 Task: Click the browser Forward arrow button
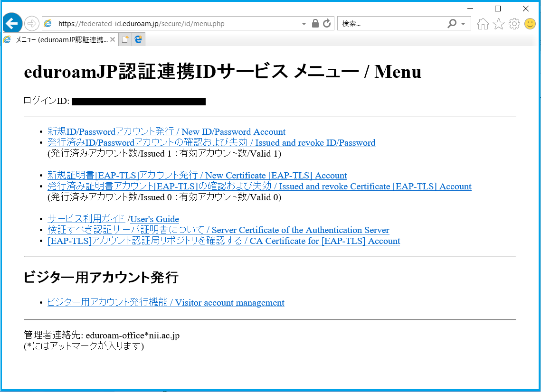pyautogui.click(x=32, y=23)
